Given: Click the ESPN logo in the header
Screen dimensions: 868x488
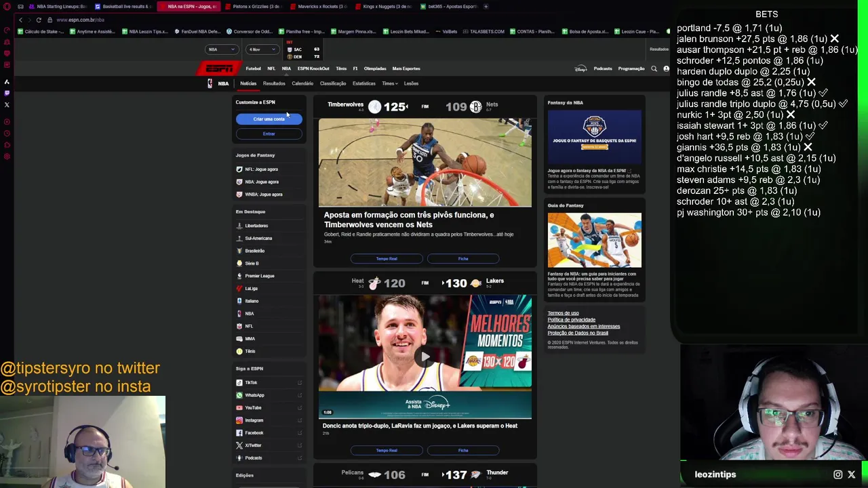Looking at the screenshot, I should [218, 68].
